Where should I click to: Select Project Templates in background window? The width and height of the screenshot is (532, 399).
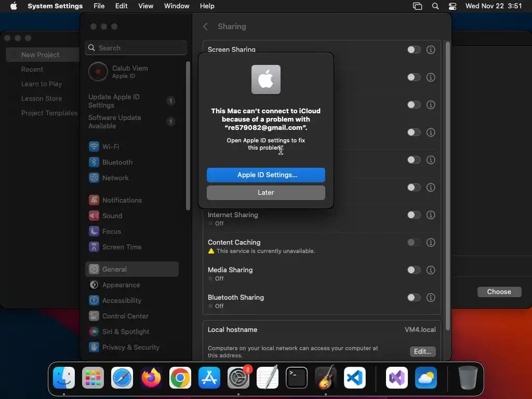click(49, 113)
